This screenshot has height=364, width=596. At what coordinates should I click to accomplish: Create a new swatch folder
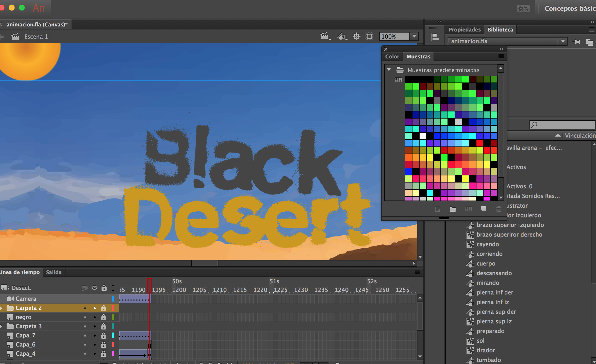pyautogui.click(x=453, y=209)
